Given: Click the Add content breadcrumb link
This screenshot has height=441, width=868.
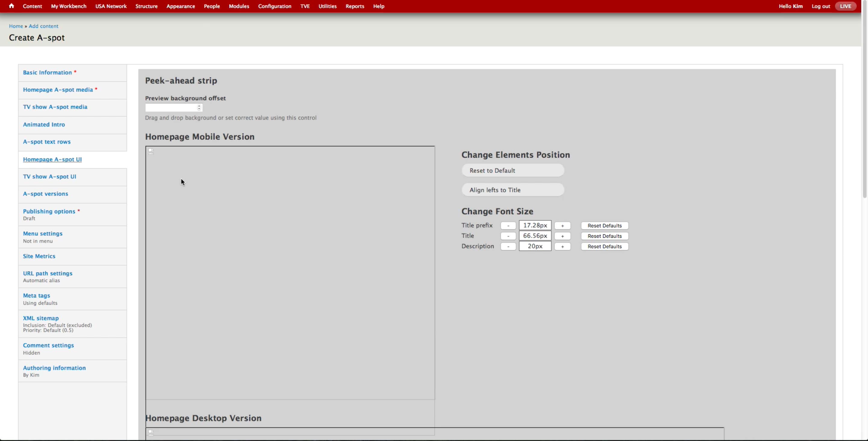Looking at the screenshot, I should click(43, 26).
